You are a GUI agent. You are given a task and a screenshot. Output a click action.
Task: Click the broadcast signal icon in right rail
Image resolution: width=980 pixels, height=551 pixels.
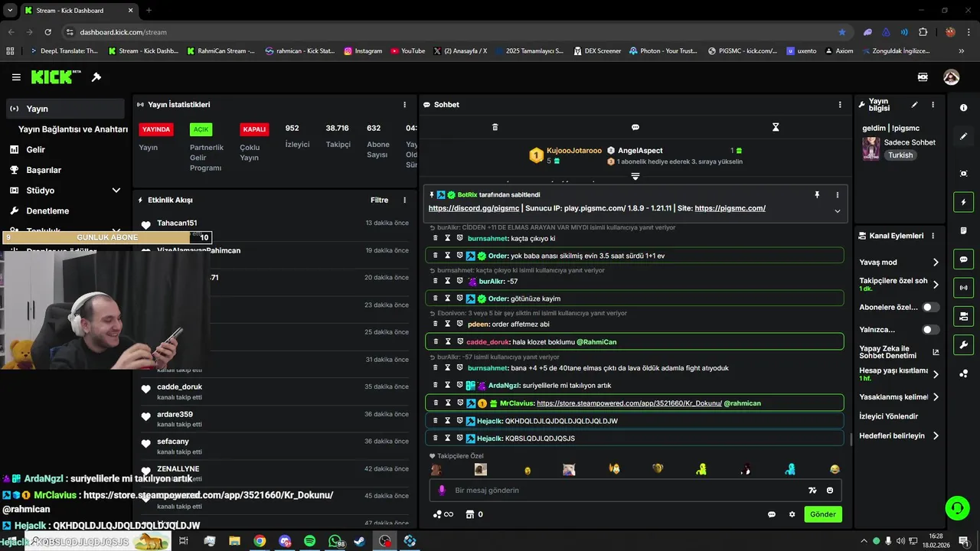(963, 288)
